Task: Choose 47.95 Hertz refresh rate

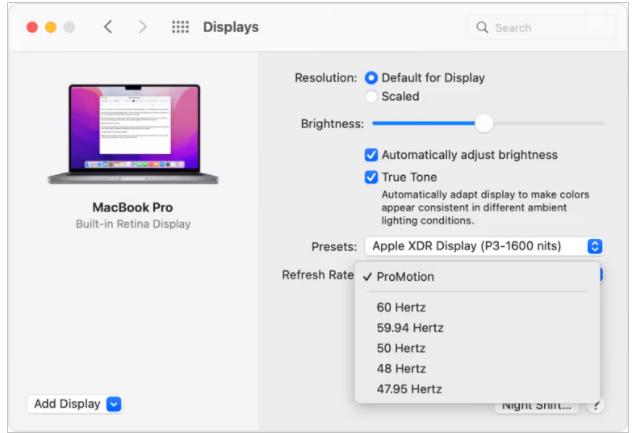Action: (x=477, y=389)
